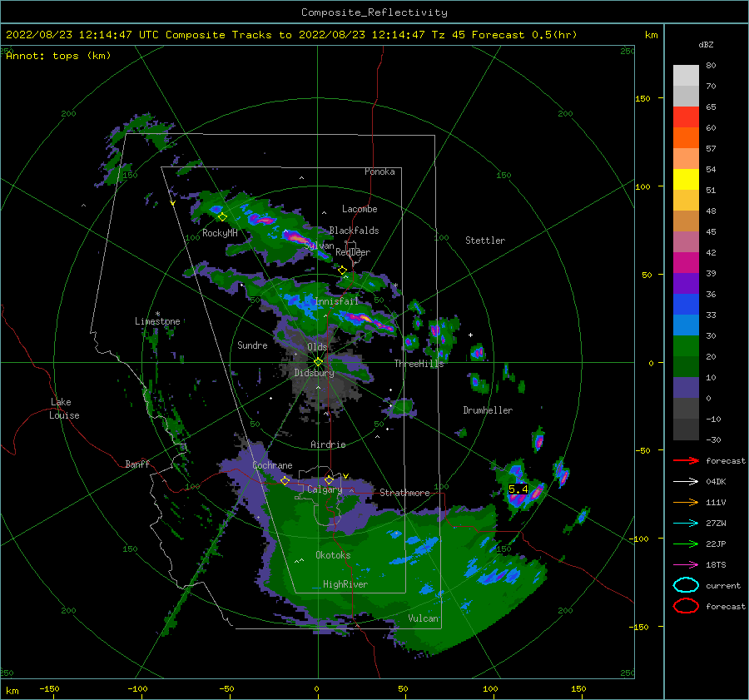The height and width of the screenshot is (700, 749).
Task: Pick the bright yellow swatch in dBZ scale
Action: point(686,180)
